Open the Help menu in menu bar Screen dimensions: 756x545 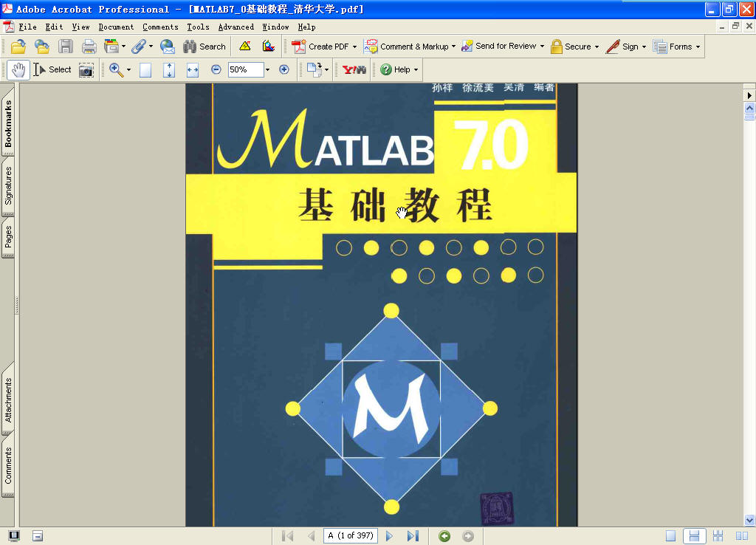click(x=306, y=27)
